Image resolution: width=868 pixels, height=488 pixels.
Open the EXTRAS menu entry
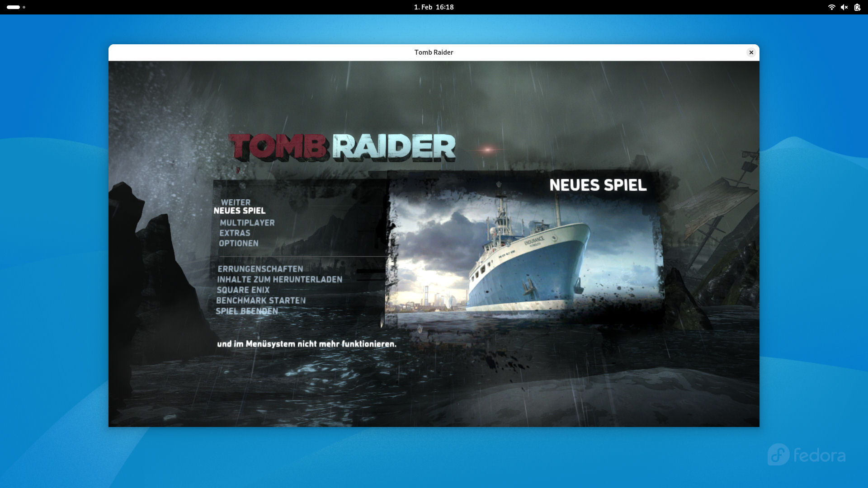tap(235, 233)
